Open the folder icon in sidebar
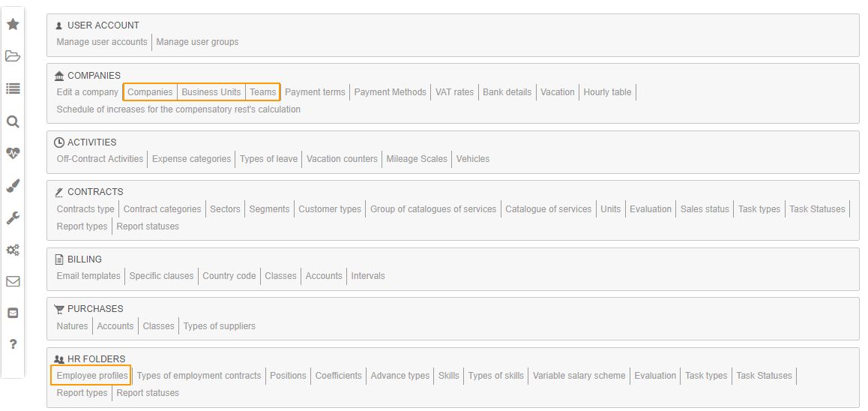Image resolution: width=868 pixels, height=411 pixels. click(13, 56)
